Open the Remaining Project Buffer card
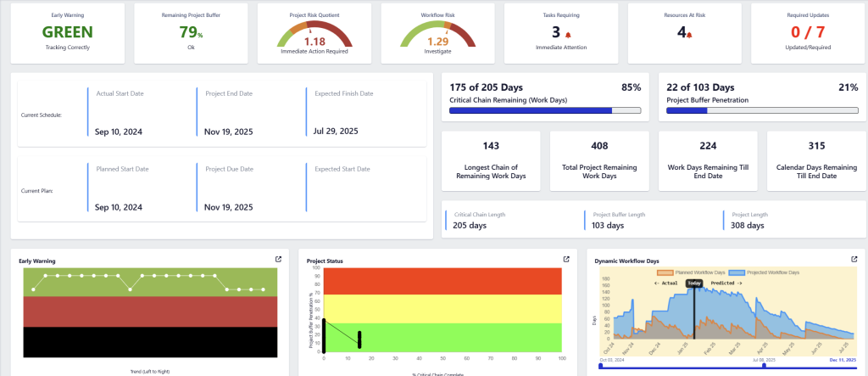The width and height of the screenshot is (868, 376). 191,33
